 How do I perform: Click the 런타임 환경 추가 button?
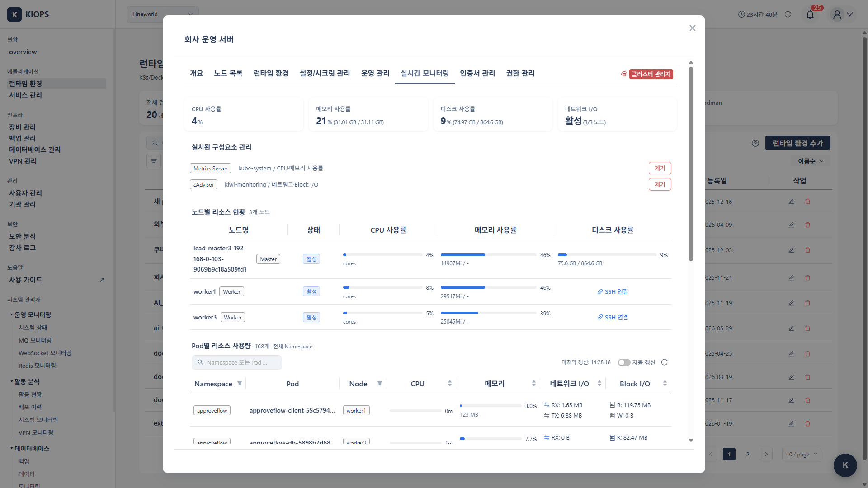797,143
